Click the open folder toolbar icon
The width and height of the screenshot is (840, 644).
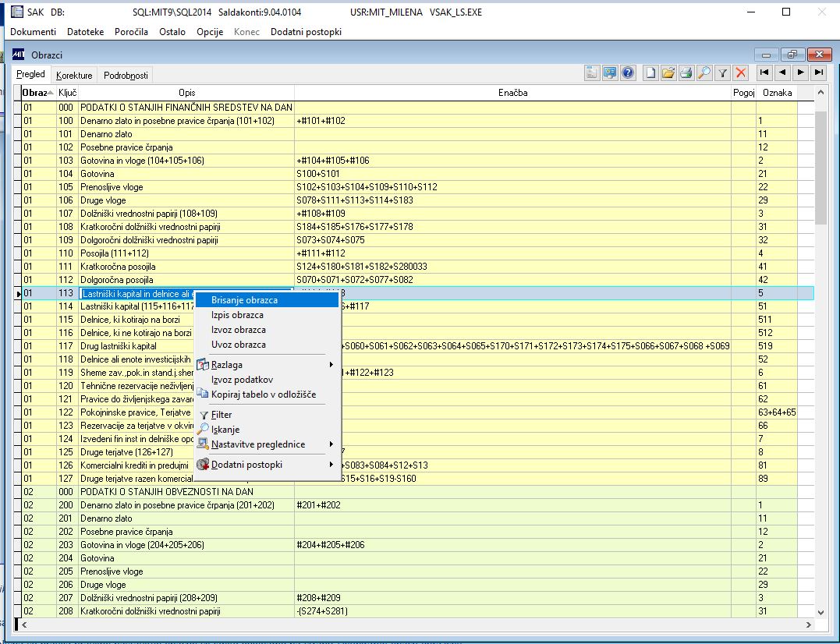[x=668, y=73]
